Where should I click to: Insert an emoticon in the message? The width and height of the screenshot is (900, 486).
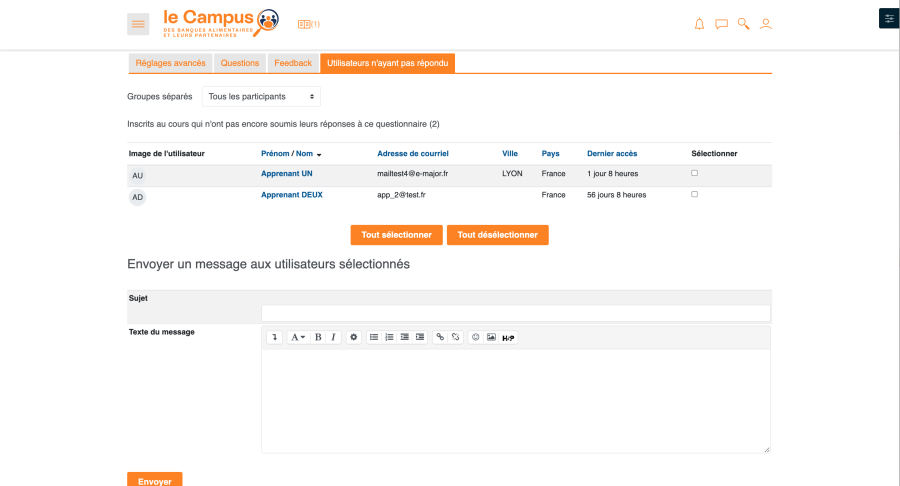475,337
